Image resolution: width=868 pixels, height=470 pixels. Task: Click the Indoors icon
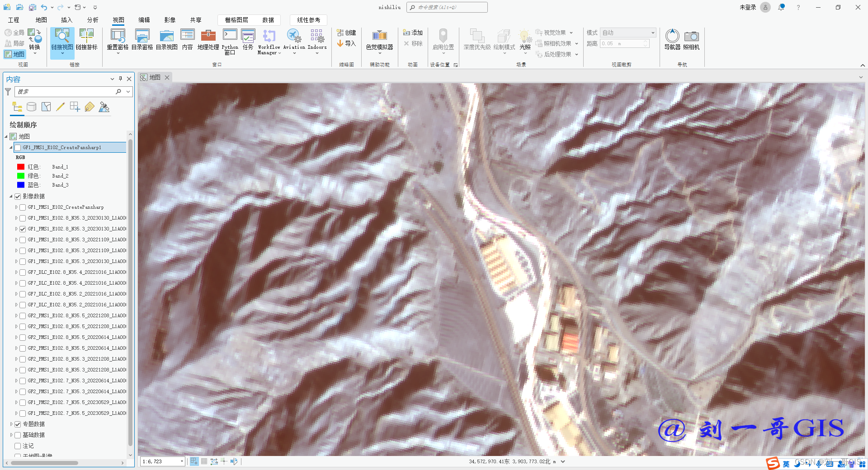pyautogui.click(x=317, y=36)
